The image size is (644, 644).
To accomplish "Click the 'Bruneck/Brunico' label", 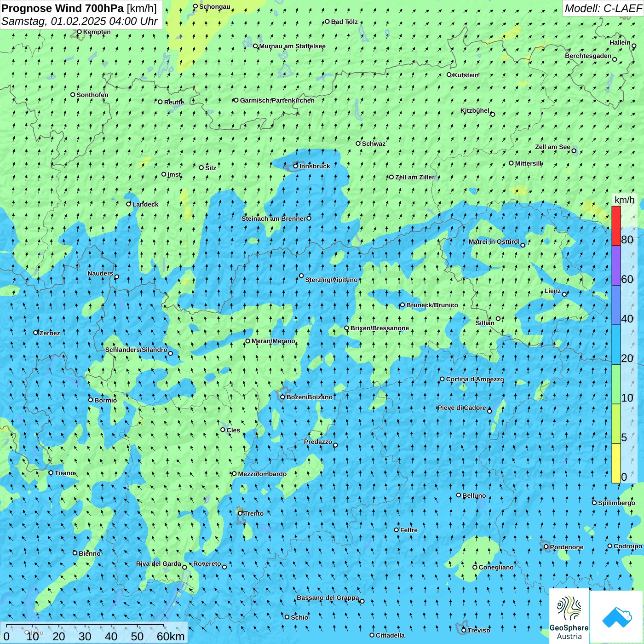I will coord(432,305).
